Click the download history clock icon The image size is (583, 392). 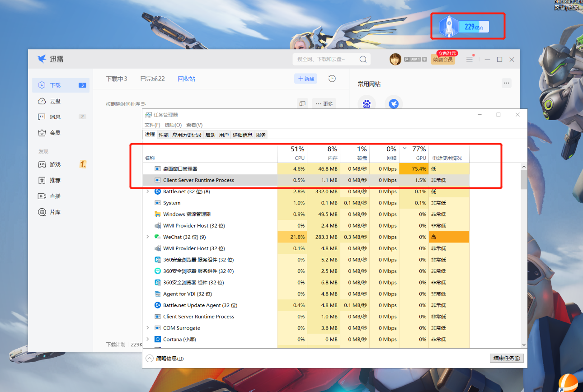point(332,78)
